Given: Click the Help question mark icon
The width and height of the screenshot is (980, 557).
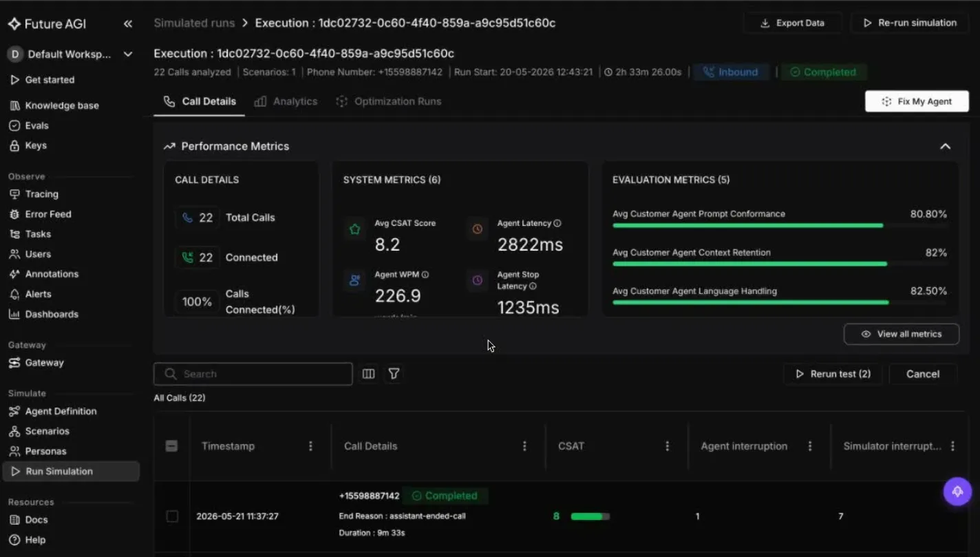Looking at the screenshot, I should tap(14, 540).
